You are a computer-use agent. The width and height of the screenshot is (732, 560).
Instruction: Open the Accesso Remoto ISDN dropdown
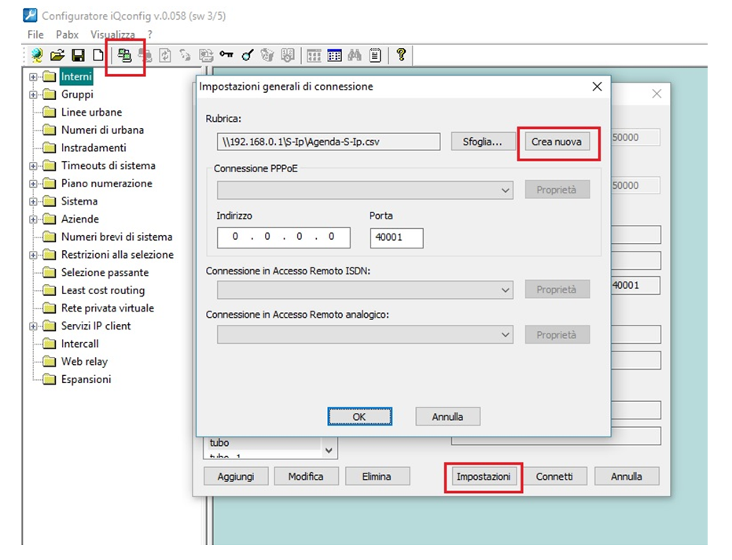tap(505, 290)
